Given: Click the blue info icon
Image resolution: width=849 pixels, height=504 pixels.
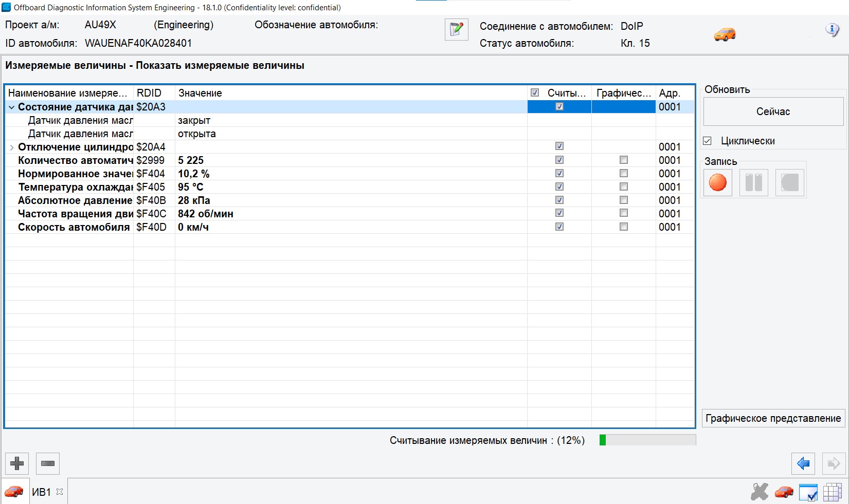Looking at the screenshot, I should (x=832, y=30).
